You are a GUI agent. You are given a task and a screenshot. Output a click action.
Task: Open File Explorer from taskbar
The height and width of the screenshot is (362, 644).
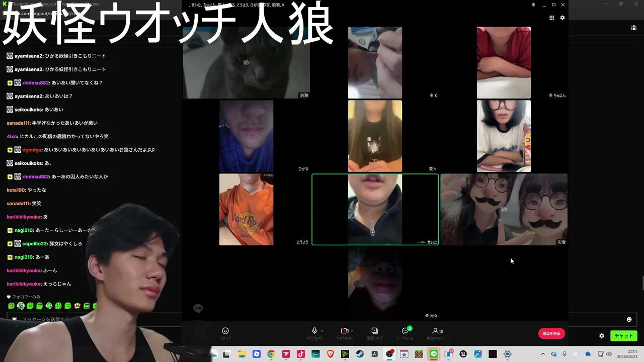click(242, 354)
